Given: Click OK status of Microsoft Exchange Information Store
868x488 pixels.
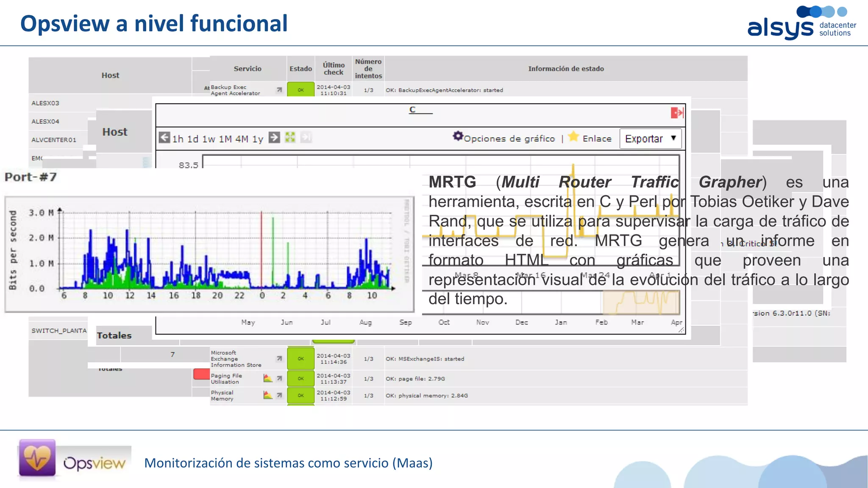Looking at the screenshot, I should (300, 358).
